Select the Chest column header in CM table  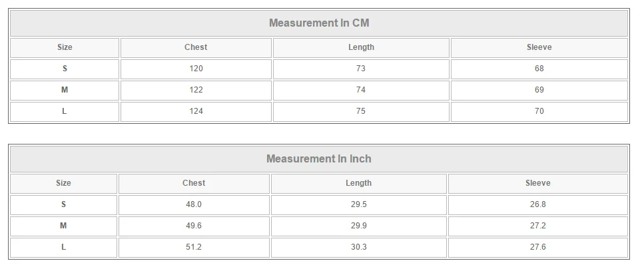click(x=196, y=48)
